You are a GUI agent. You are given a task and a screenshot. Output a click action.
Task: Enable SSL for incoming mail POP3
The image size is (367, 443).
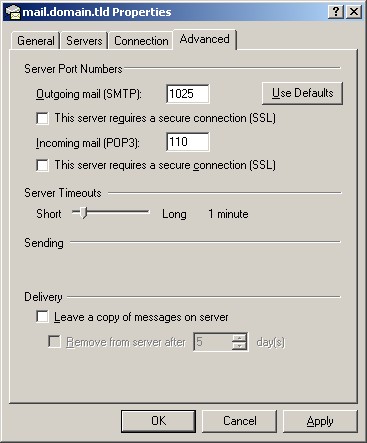42,165
